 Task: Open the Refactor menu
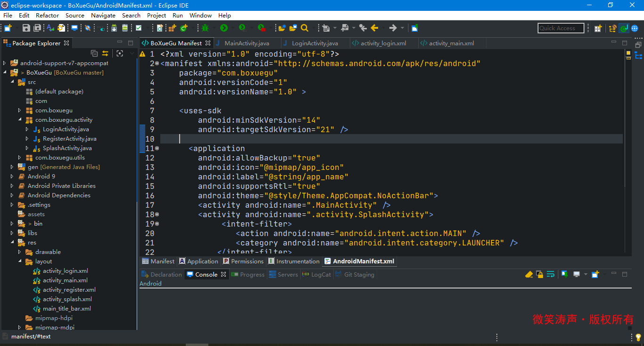(x=47, y=15)
